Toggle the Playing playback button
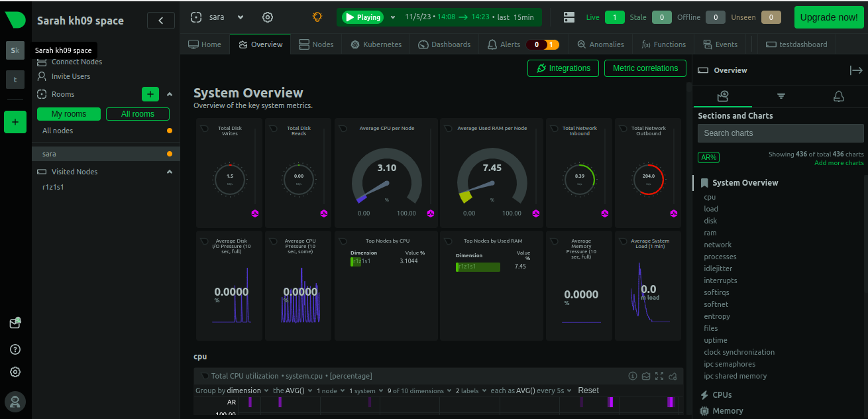 (x=363, y=17)
